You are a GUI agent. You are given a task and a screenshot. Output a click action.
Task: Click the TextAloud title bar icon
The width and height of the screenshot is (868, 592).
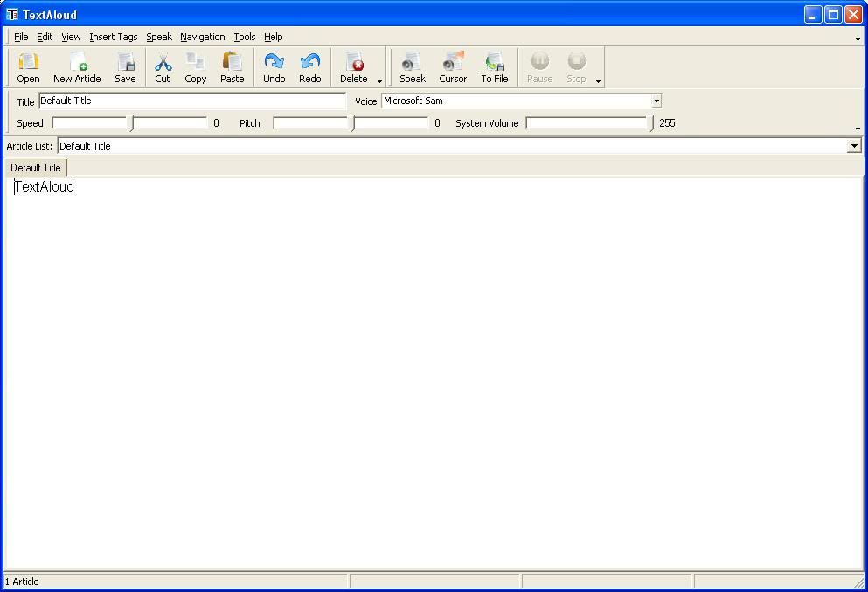[11, 14]
